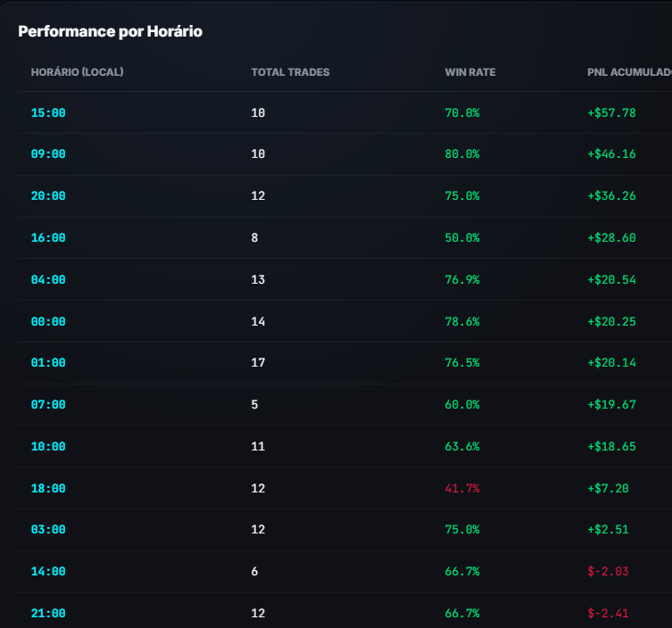Click the red $-2.03 PNL value
Screen dimensions: 672x628
[x=608, y=573]
